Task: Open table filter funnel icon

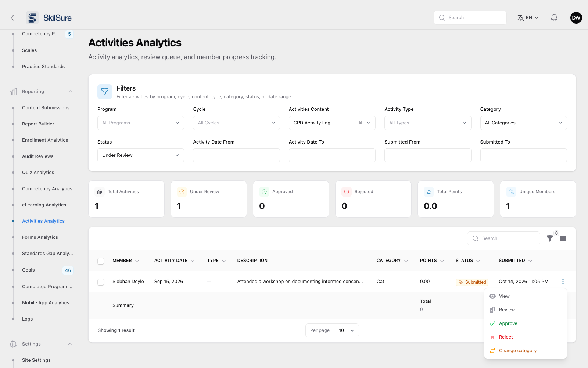Action: pos(550,238)
